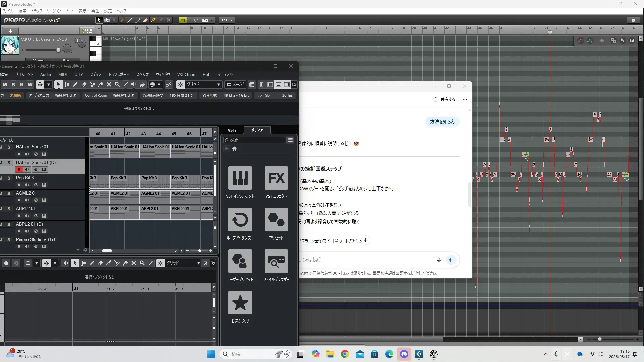Viewport: 644px width, 362px height.
Task: Click the home icon in media browser
Action: (x=234, y=149)
